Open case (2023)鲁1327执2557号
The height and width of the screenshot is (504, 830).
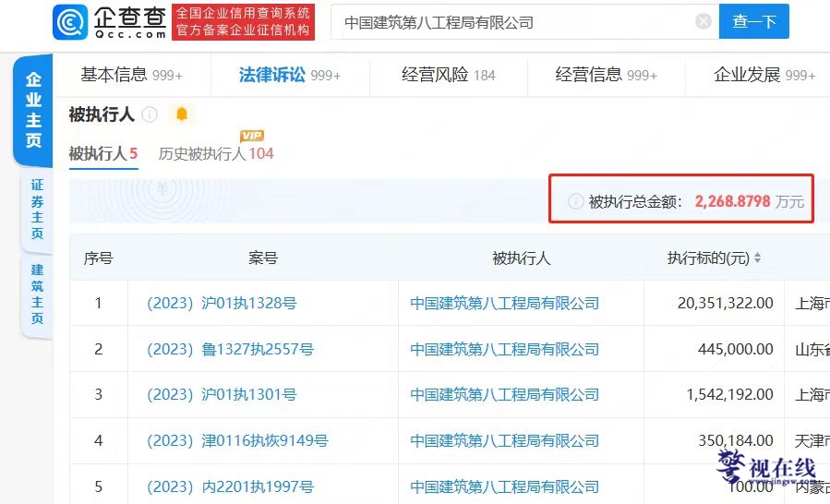[230, 349]
